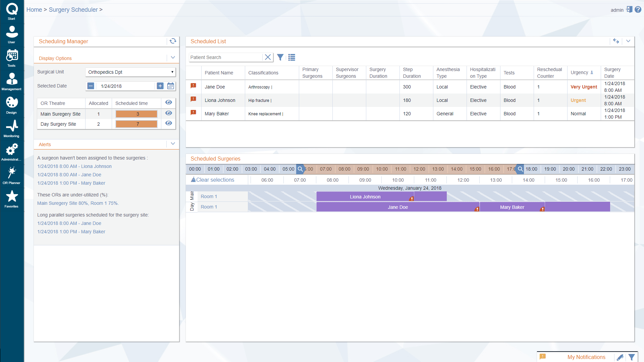Increase the selected date by one day
644x362 pixels.
point(160,86)
